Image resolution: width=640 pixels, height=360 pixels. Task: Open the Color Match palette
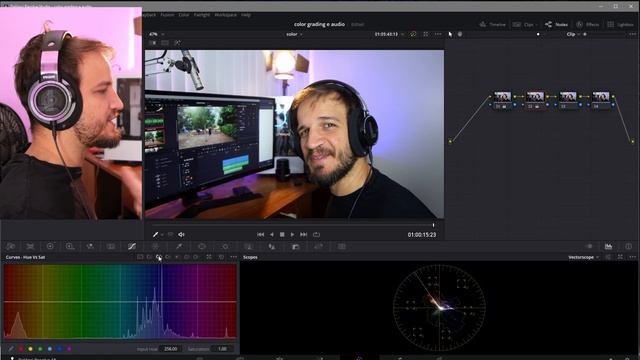pyautogui.click(x=30, y=246)
